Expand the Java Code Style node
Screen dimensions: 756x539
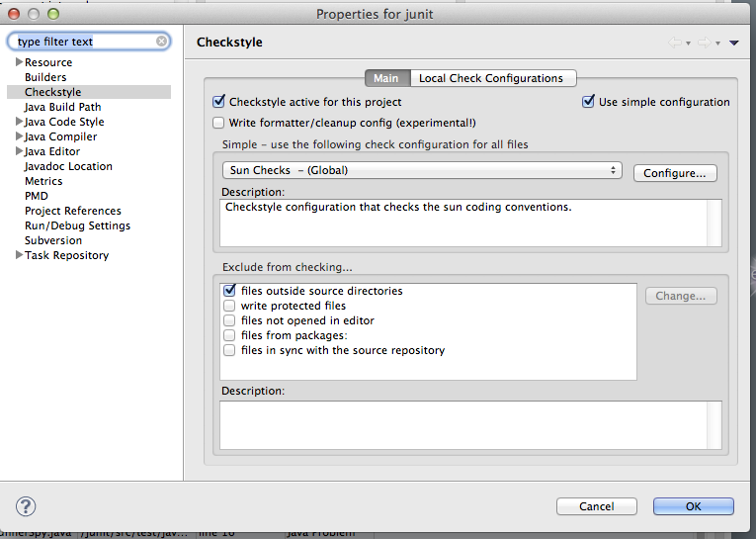[x=19, y=122]
